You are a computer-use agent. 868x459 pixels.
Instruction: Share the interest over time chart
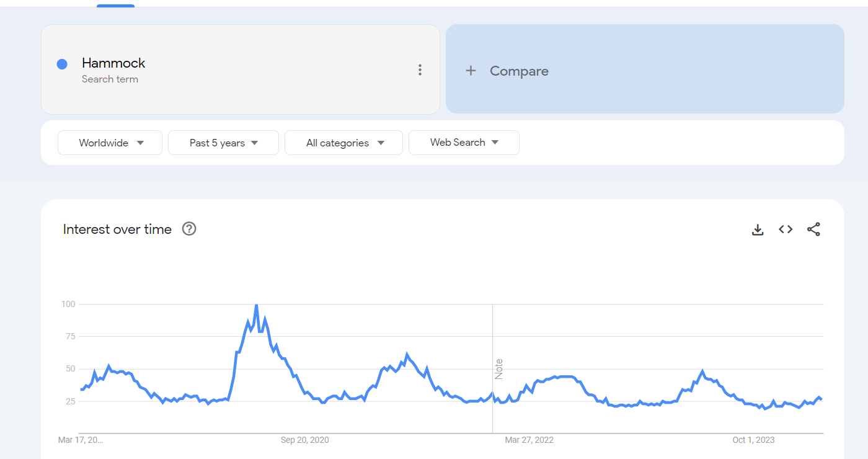(x=813, y=229)
